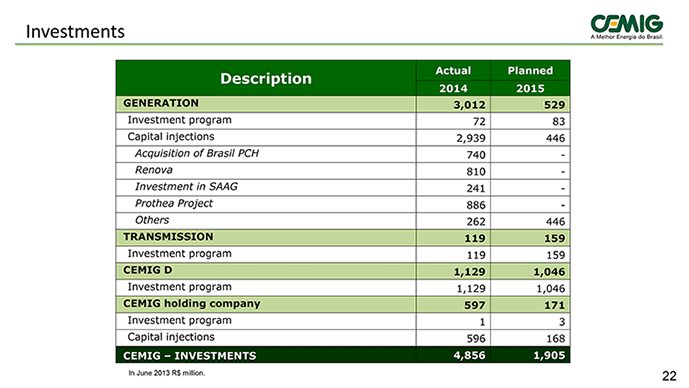
Task: Click the Prothea Project row
Action: coord(343,204)
